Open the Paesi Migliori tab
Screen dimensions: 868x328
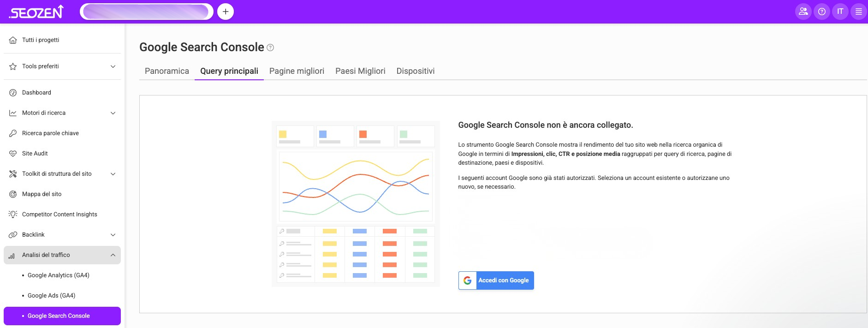tap(361, 71)
